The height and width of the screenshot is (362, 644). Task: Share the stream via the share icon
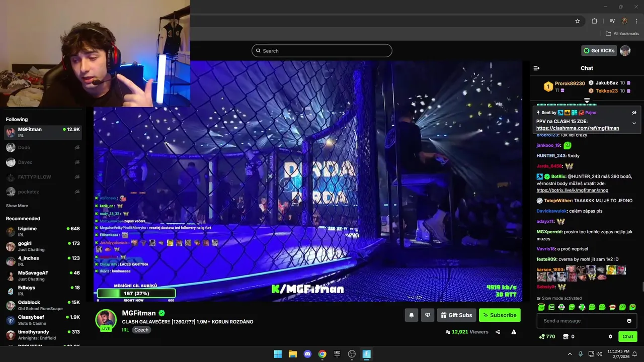tap(498, 332)
